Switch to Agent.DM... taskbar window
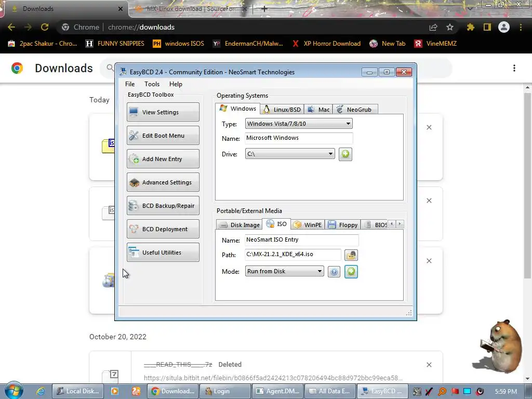Image resolution: width=532 pixels, height=399 pixels. [x=277, y=391]
